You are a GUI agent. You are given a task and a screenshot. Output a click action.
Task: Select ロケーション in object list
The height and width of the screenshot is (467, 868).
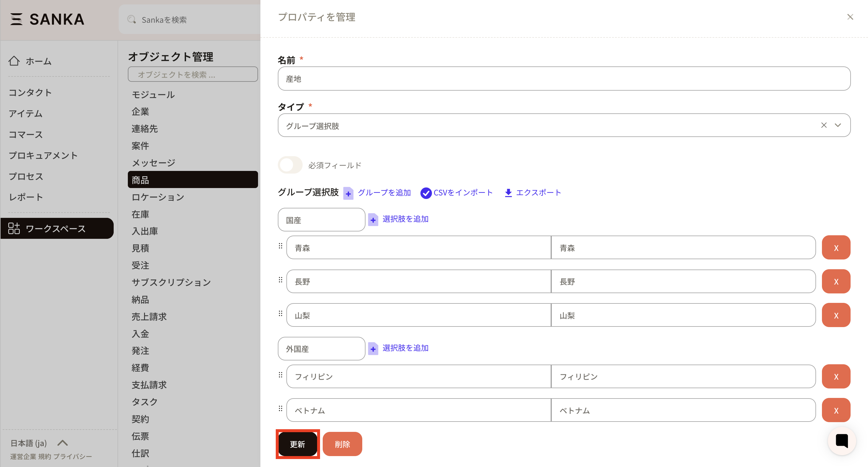coord(158,197)
